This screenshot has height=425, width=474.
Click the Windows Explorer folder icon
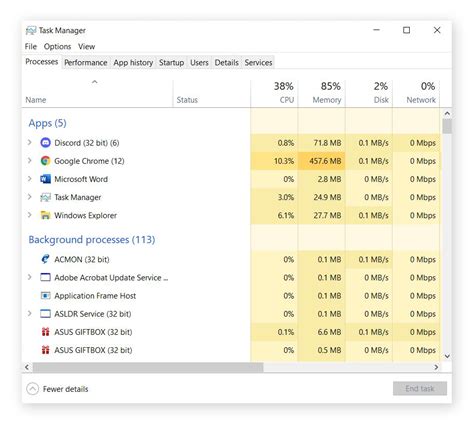pos(45,215)
